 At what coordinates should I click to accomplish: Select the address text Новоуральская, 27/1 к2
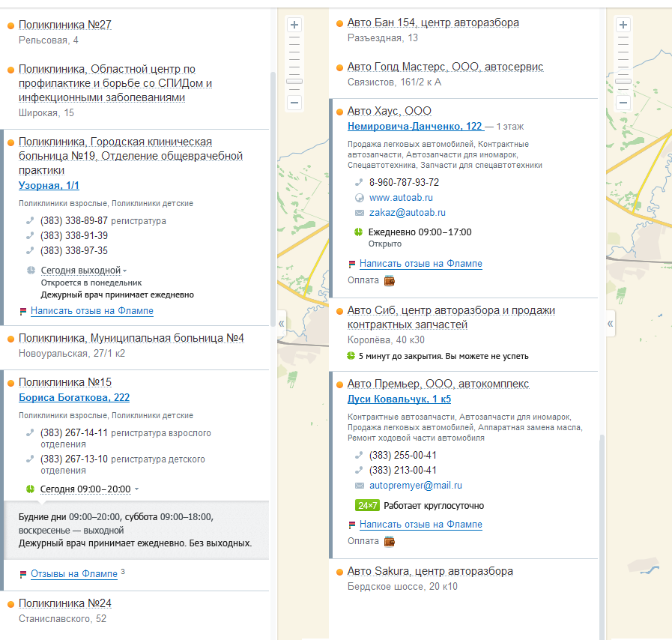pos(72,353)
